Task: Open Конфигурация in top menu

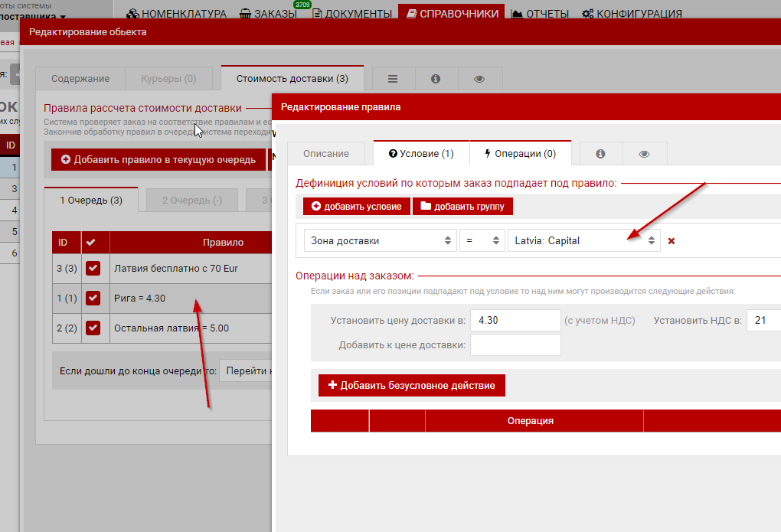Action: [x=632, y=14]
